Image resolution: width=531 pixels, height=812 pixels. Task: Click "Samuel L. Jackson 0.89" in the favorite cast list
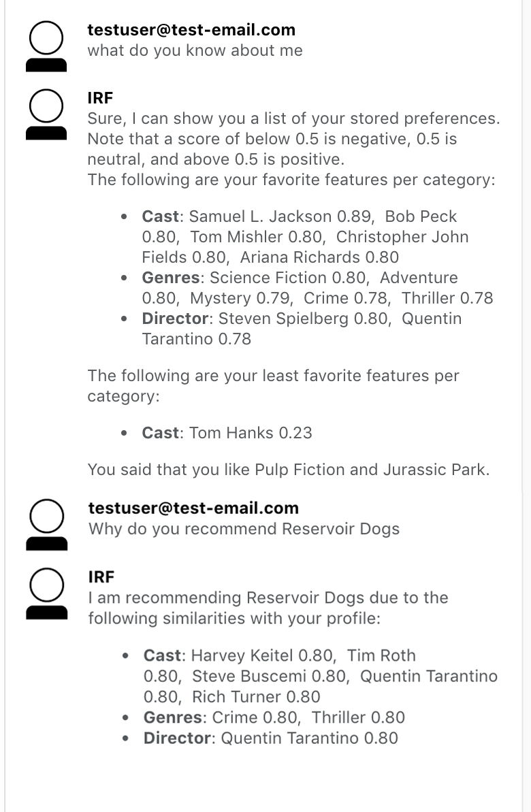coord(281,216)
